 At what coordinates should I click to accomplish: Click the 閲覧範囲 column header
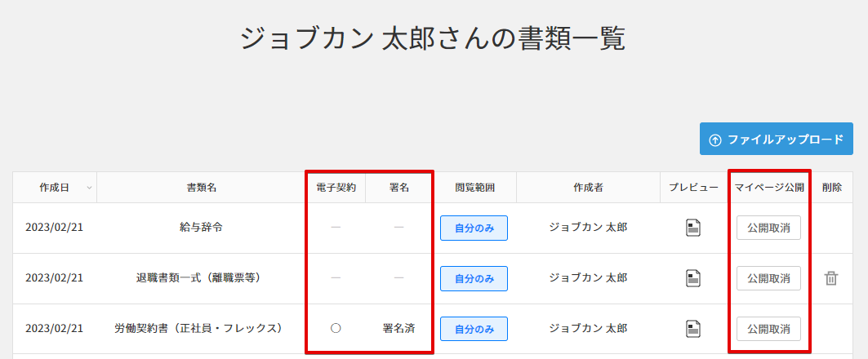click(474, 188)
